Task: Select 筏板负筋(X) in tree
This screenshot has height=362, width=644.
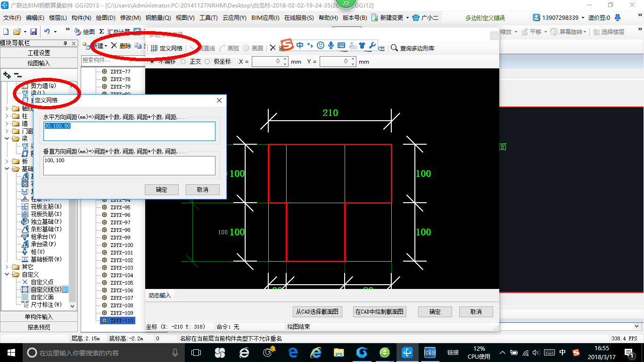Action: pyautogui.click(x=42, y=214)
